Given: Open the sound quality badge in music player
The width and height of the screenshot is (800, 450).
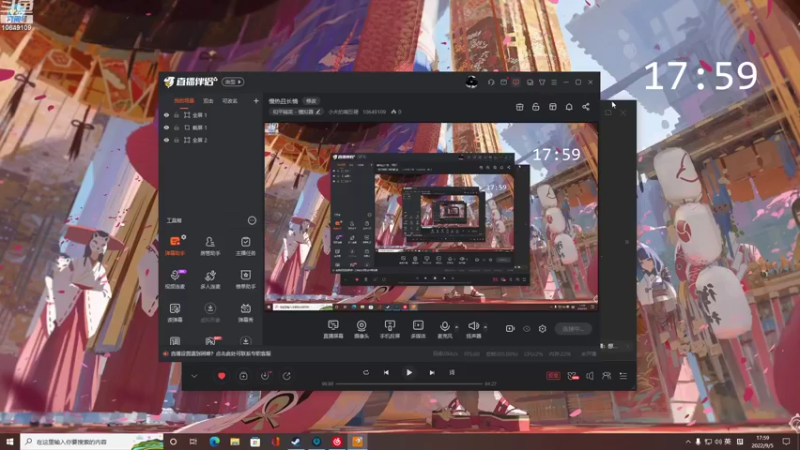Looking at the screenshot, I should (553, 376).
